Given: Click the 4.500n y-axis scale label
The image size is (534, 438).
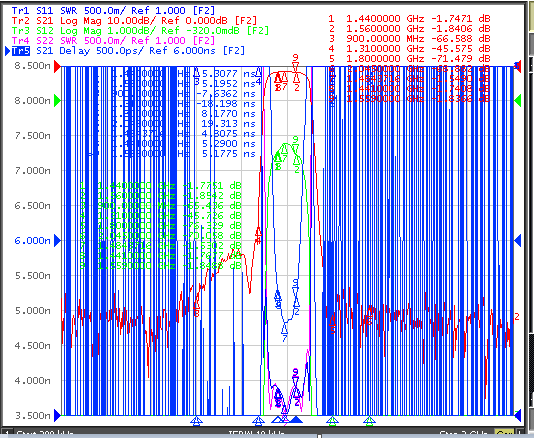Looking at the screenshot, I should click(x=32, y=346).
